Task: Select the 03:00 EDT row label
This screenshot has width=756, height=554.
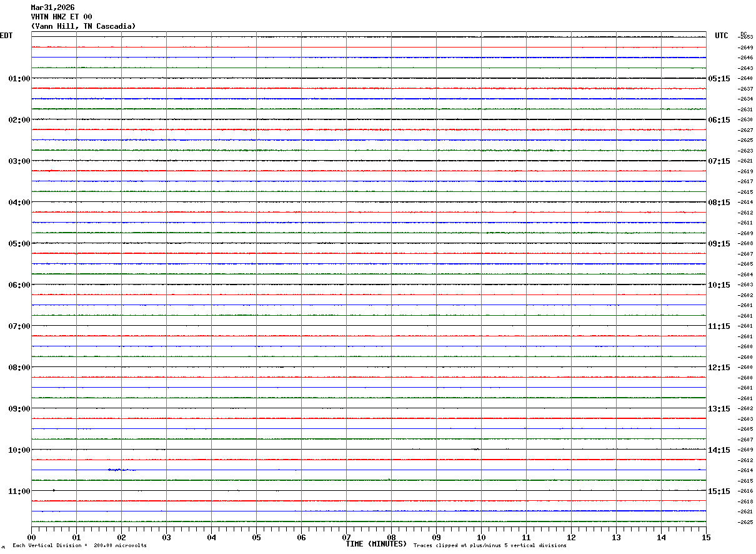Action: pos(19,161)
